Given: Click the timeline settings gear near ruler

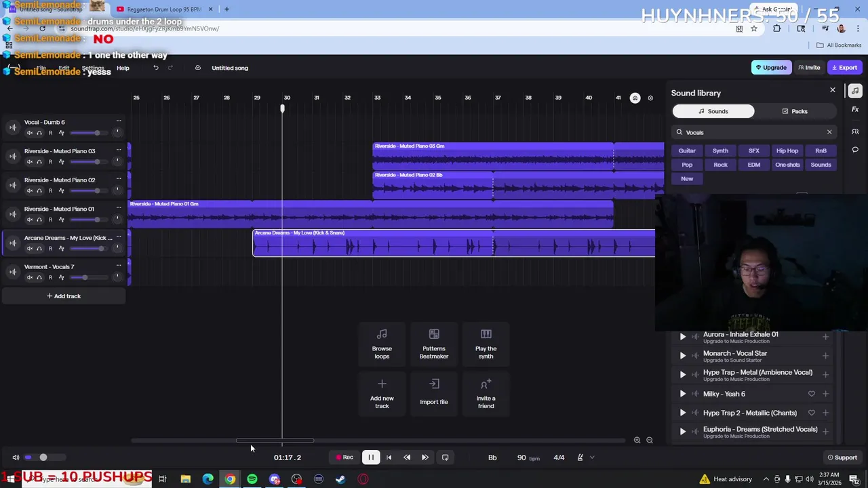Looking at the screenshot, I should (650, 98).
